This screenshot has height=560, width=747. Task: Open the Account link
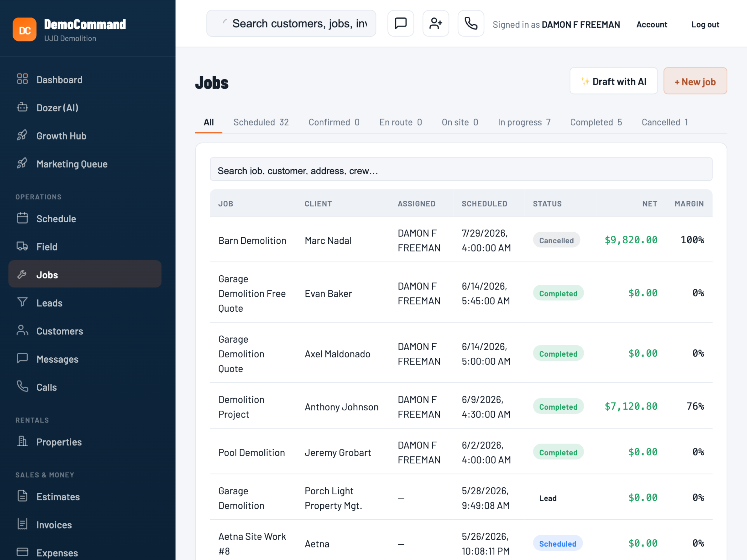[x=651, y=24]
